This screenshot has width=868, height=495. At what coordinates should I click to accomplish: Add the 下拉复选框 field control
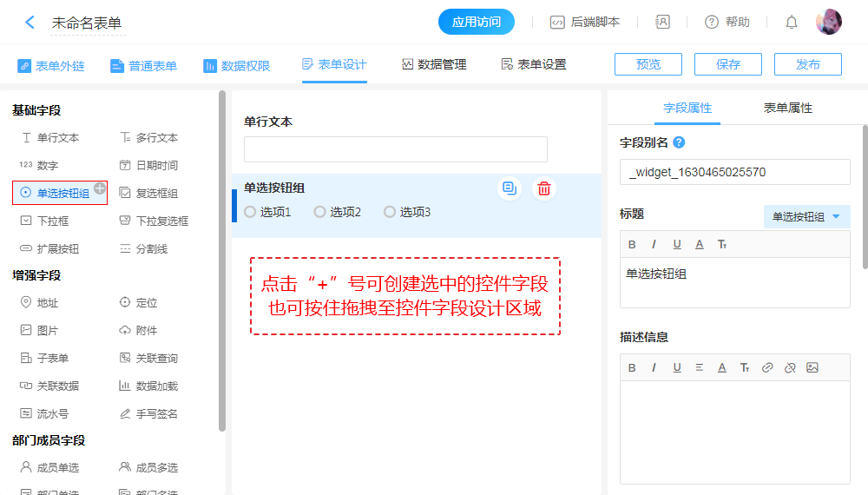pos(161,221)
